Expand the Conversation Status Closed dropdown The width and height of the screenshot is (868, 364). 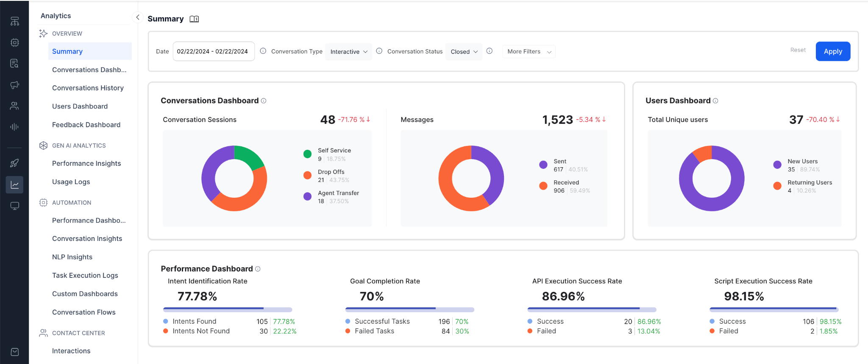(x=464, y=52)
